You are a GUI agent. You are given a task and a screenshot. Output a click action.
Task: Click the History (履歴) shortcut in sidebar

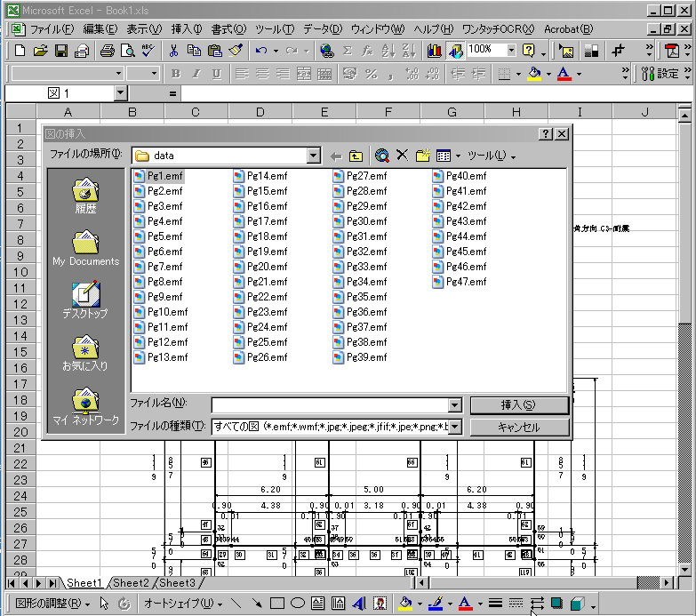[x=85, y=196]
